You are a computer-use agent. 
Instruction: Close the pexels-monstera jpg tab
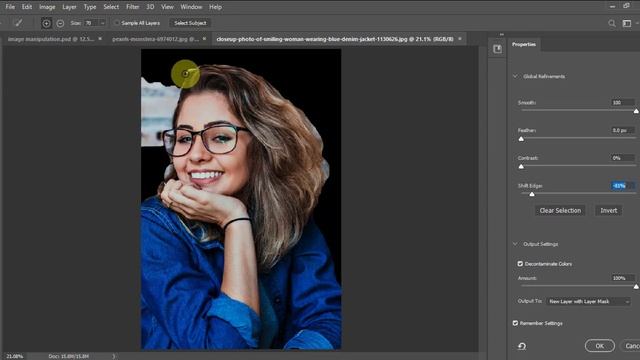[x=204, y=39]
